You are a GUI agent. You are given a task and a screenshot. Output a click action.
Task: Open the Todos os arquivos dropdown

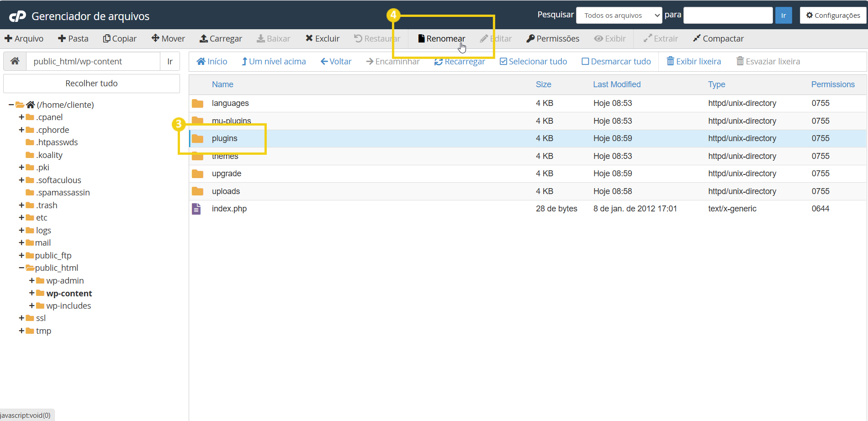tap(619, 16)
